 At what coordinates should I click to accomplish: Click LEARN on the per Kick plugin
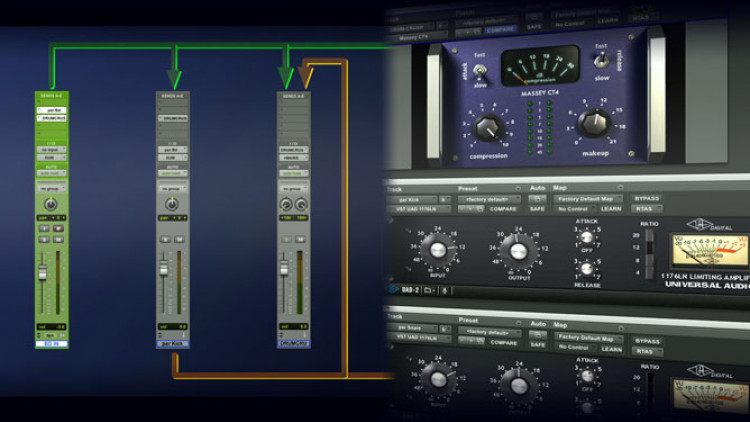[611, 209]
